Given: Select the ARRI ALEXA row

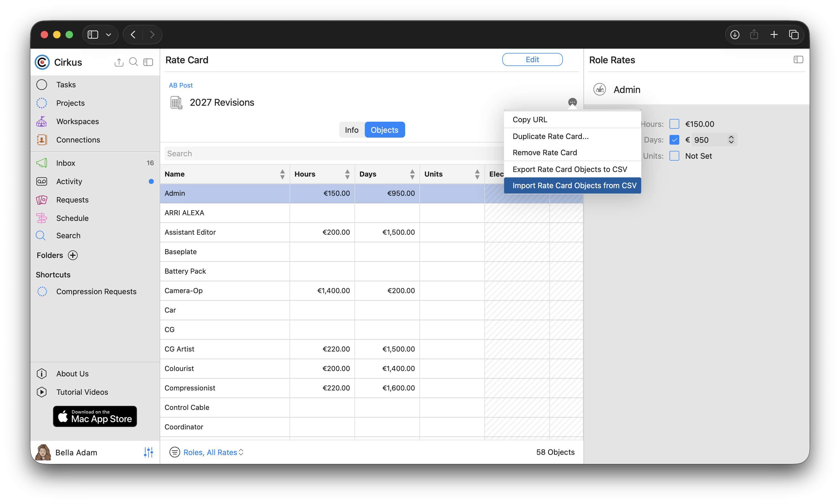Looking at the screenshot, I should [371, 213].
